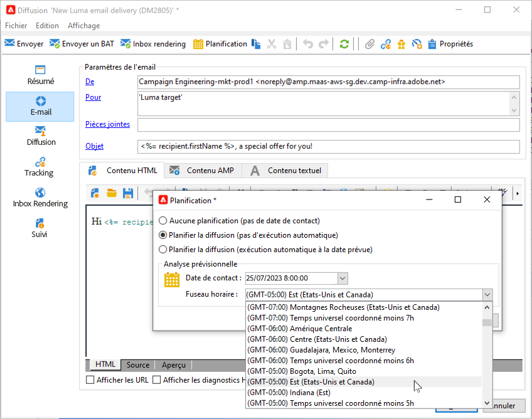
Task: Click the gift offers icon
Action: (x=402, y=44)
